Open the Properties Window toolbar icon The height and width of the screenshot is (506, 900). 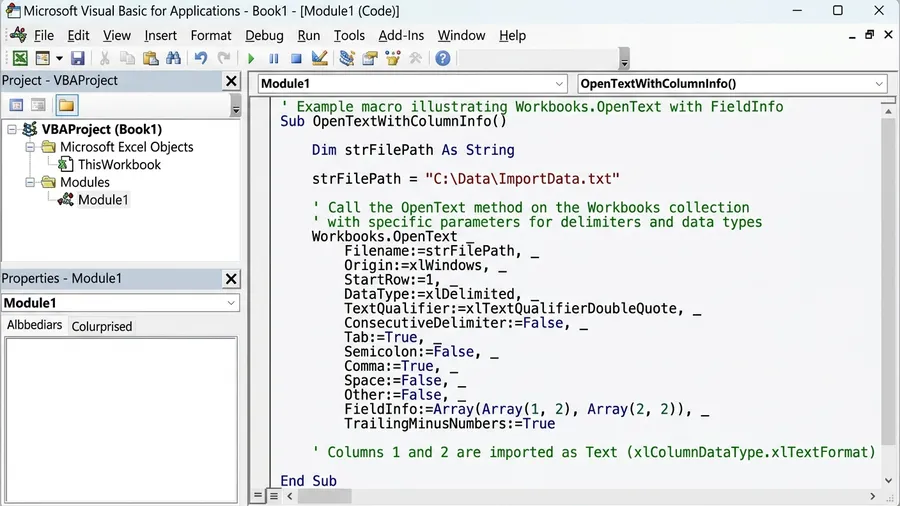point(370,58)
